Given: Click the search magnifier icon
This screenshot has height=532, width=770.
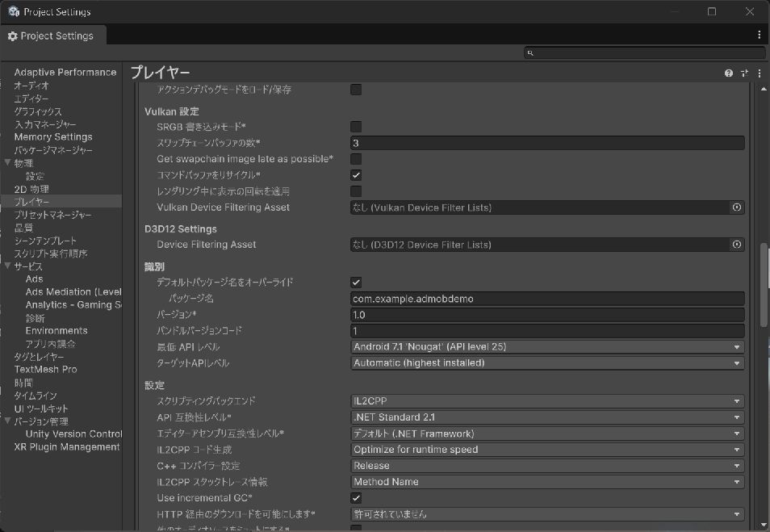Looking at the screenshot, I should point(530,52).
